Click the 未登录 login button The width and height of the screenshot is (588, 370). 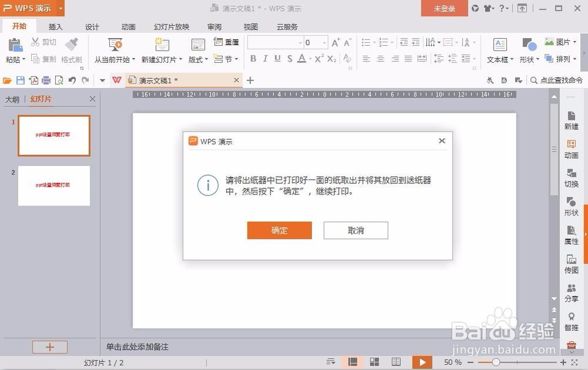click(x=445, y=8)
